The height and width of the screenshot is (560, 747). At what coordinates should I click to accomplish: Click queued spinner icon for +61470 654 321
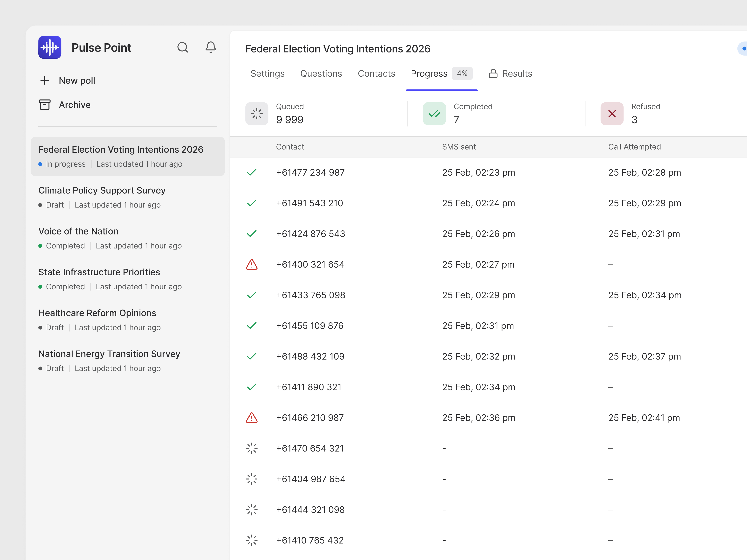[x=252, y=448]
